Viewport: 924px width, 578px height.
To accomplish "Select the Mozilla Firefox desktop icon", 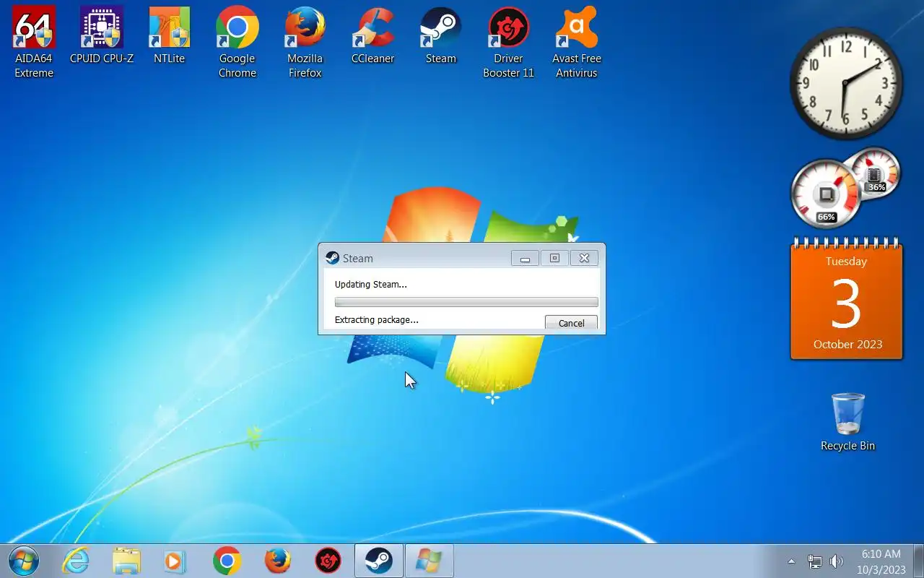I will coord(305,42).
